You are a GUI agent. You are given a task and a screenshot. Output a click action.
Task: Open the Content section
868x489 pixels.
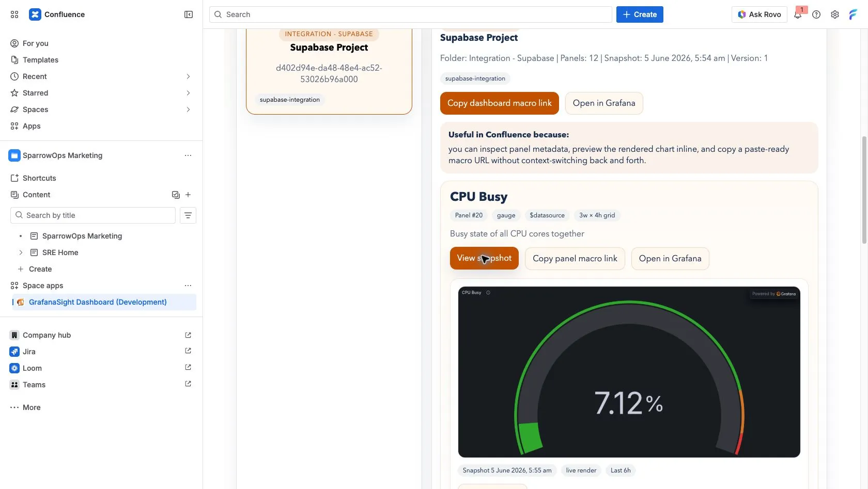tap(36, 195)
